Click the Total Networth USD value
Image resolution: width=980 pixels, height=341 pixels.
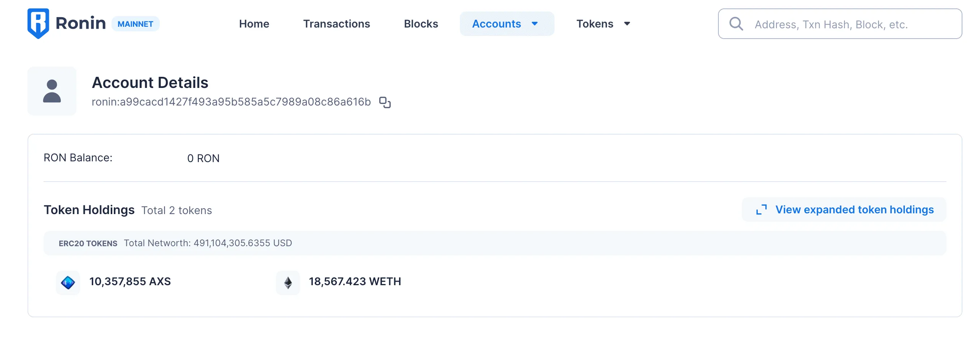tap(243, 243)
